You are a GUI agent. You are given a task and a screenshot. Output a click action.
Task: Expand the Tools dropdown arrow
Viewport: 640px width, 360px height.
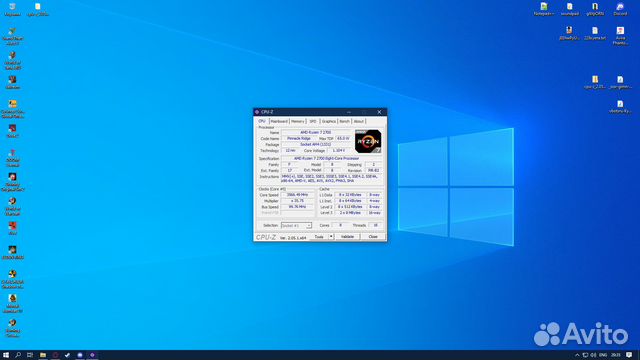click(x=331, y=237)
